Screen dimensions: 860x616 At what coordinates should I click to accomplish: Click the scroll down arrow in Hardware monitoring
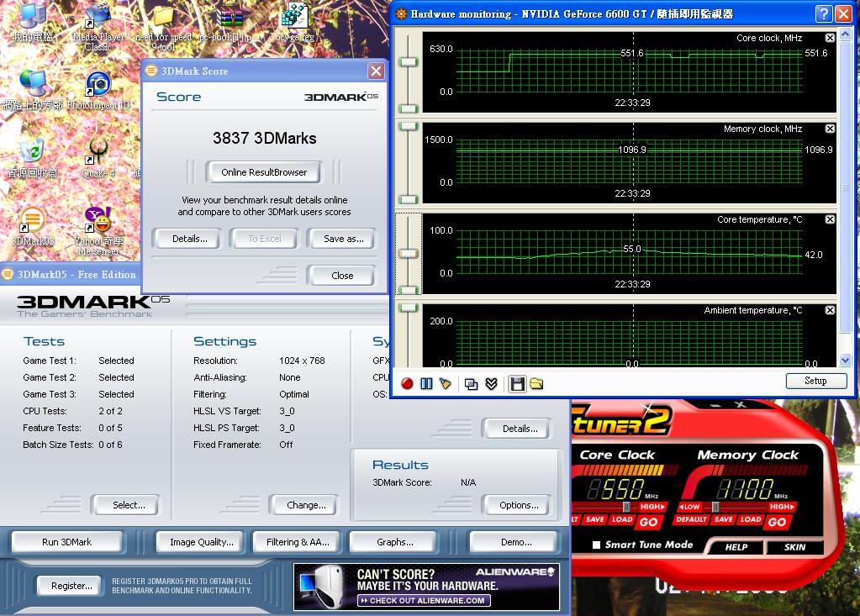(845, 360)
